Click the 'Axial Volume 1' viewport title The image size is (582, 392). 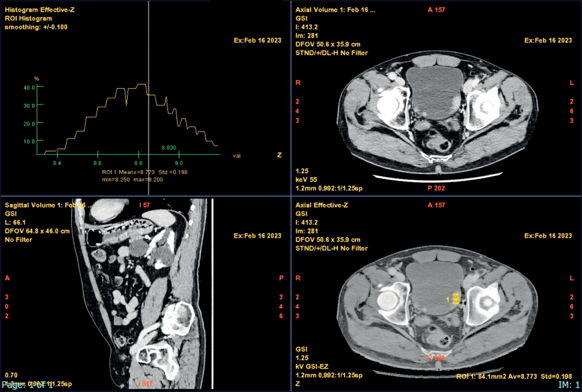coord(335,10)
